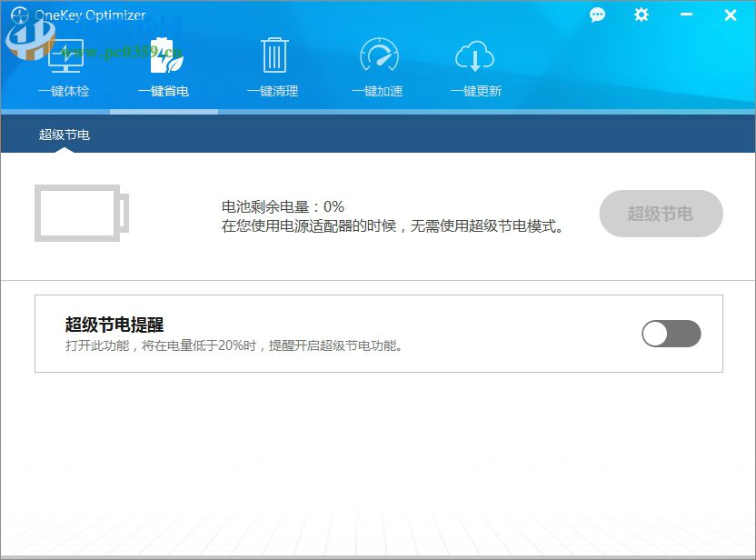
Task: Select the 一键省电 battery-leaf icon
Action: pyautogui.click(x=167, y=56)
